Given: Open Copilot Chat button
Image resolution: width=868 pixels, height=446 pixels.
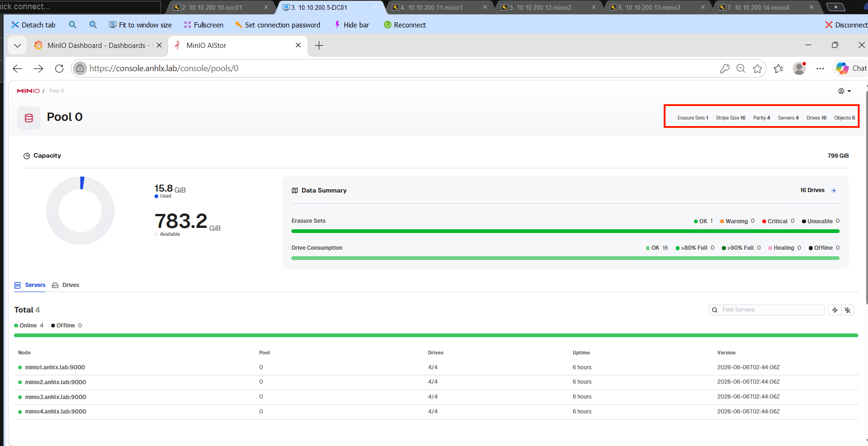Looking at the screenshot, I should pyautogui.click(x=851, y=68).
